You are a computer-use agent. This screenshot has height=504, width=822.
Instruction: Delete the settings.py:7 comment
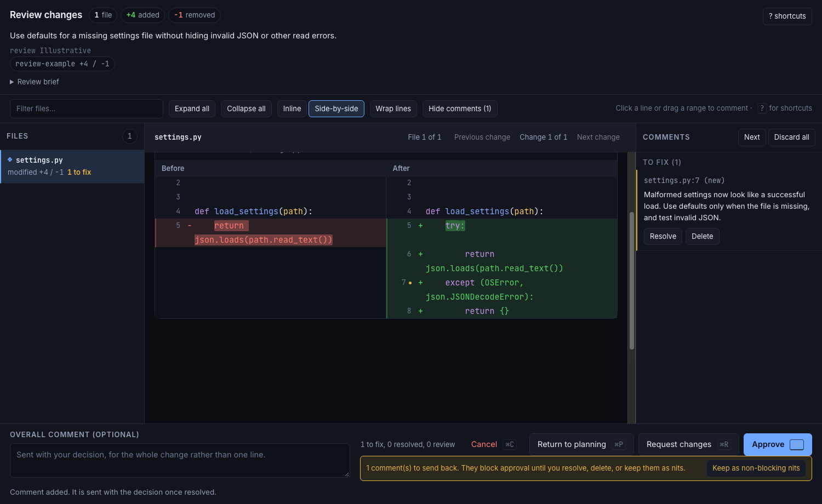[x=703, y=236]
